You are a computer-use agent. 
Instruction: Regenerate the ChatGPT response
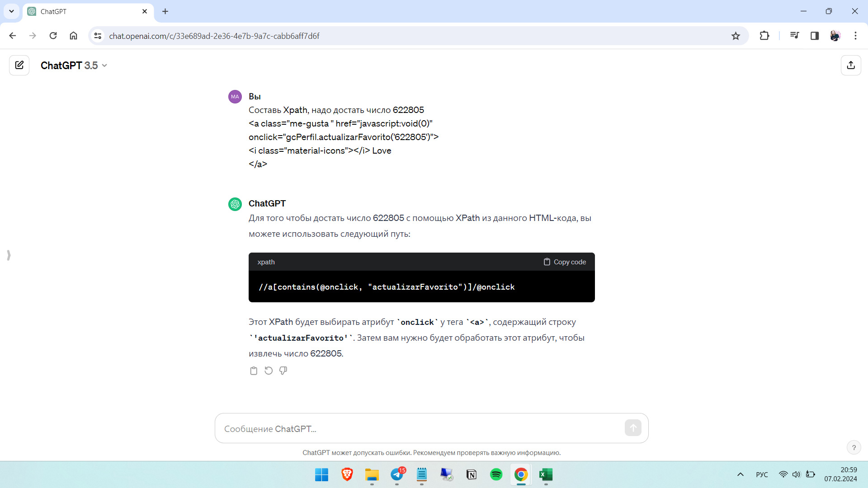click(x=269, y=371)
